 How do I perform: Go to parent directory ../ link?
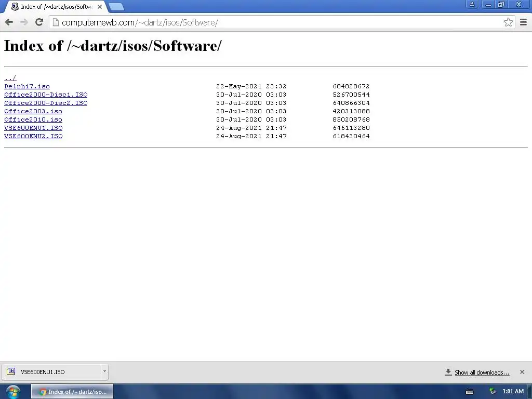[10, 78]
